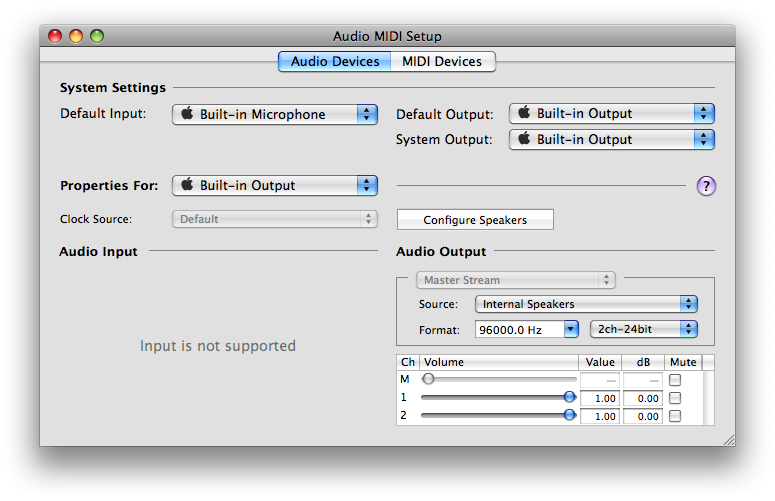Switch to the MIDI Devices tab
The height and width of the screenshot is (501, 775).
[442, 62]
